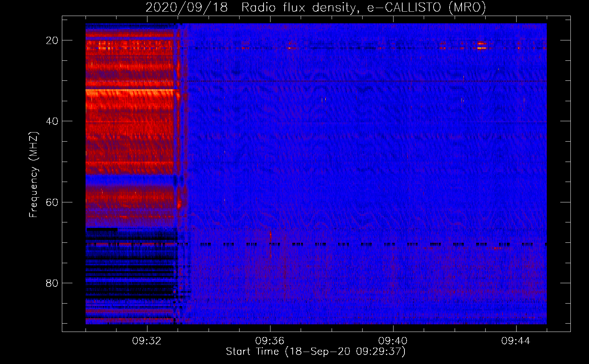Click the time tick label '09:40'
589x364 pixels.
pos(393,341)
